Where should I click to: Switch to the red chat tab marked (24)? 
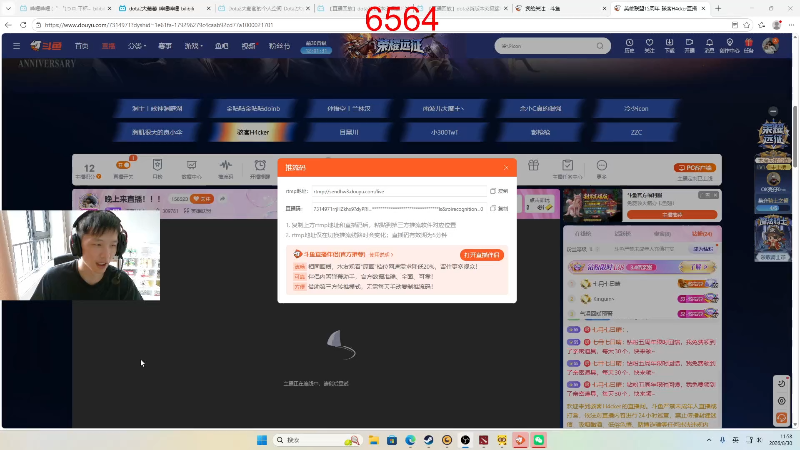[702, 234]
